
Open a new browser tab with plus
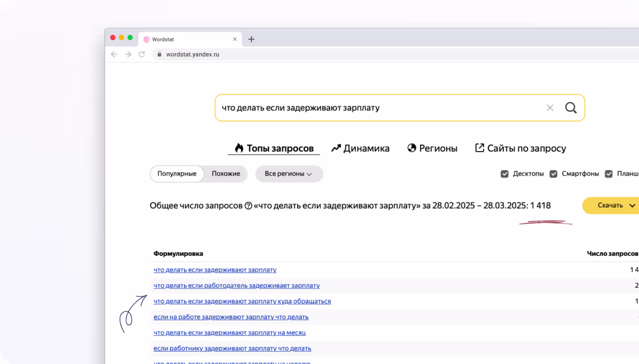[251, 39]
